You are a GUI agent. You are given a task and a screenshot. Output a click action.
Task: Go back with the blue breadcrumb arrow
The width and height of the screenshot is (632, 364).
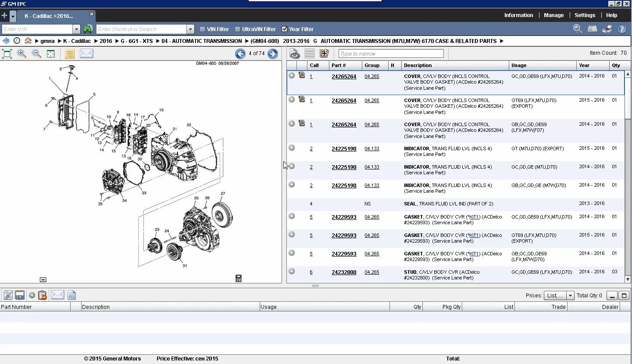click(x=6, y=41)
